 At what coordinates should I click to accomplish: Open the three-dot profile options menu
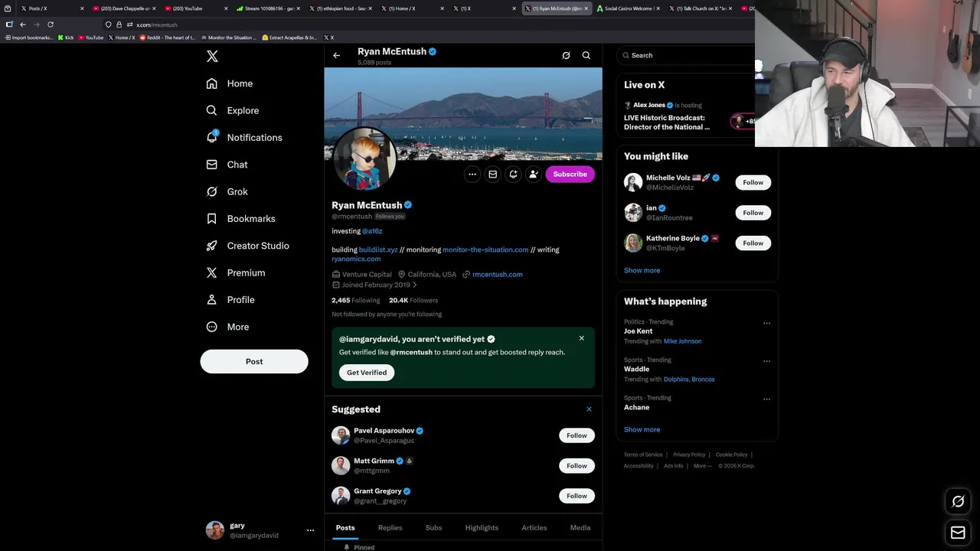[472, 174]
